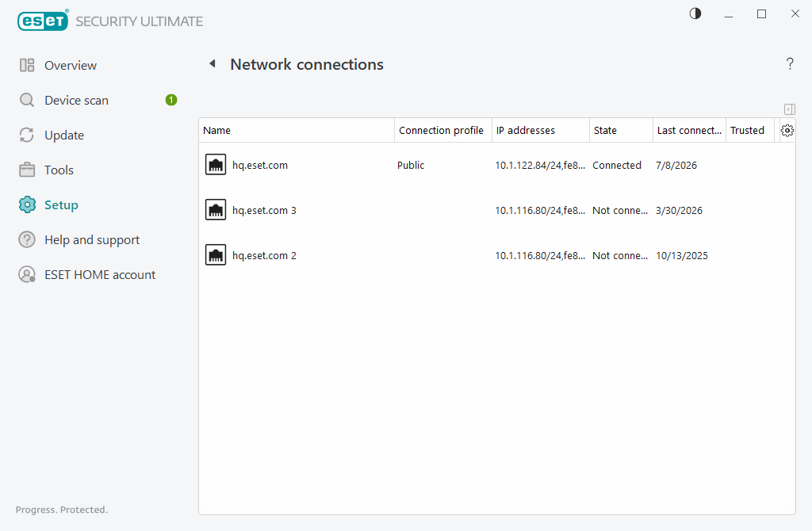The height and width of the screenshot is (531, 812).
Task: Sort by Connection profile column header
Action: pyautogui.click(x=443, y=131)
